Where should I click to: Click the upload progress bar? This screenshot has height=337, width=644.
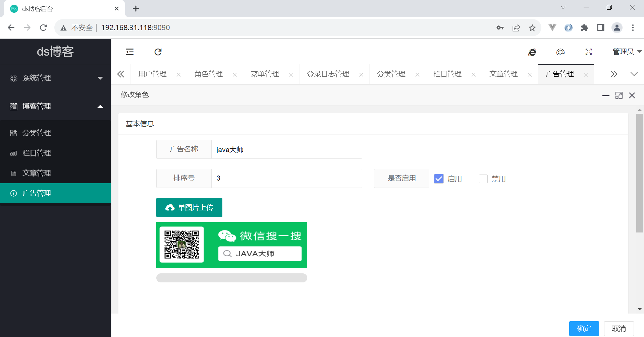click(x=232, y=278)
